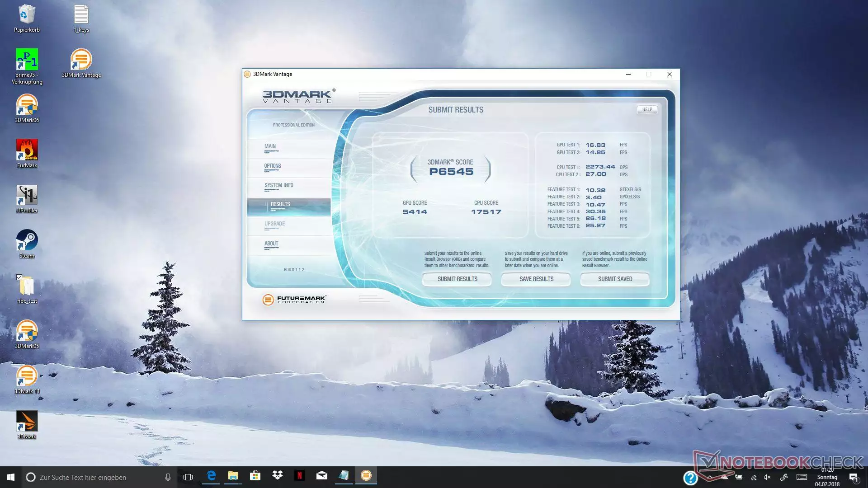This screenshot has width=868, height=488.
Task: Launch the Steam desktop shortcut
Action: pyautogui.click(x=27, y=244)
